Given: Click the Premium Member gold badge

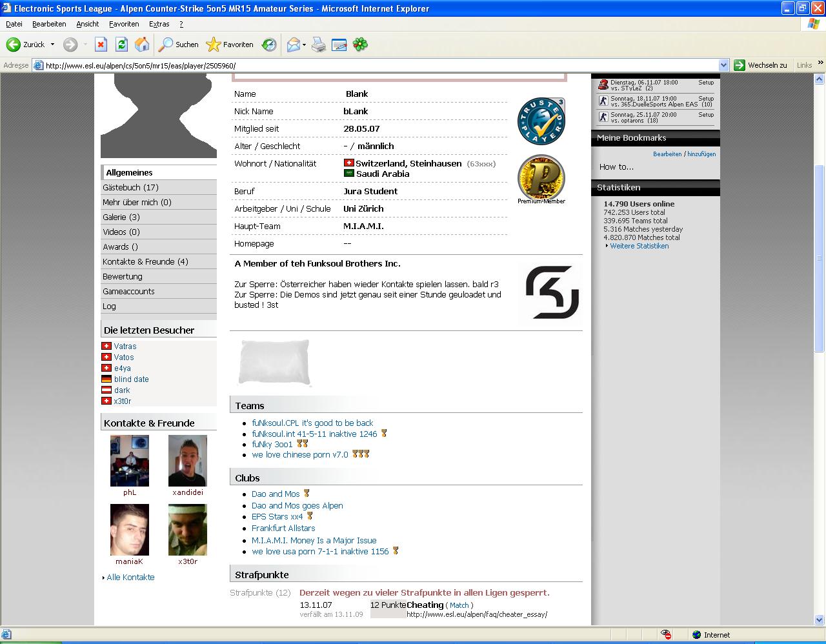Looking at the screenshot, I should pyautogui.click(x=541, y=177).
